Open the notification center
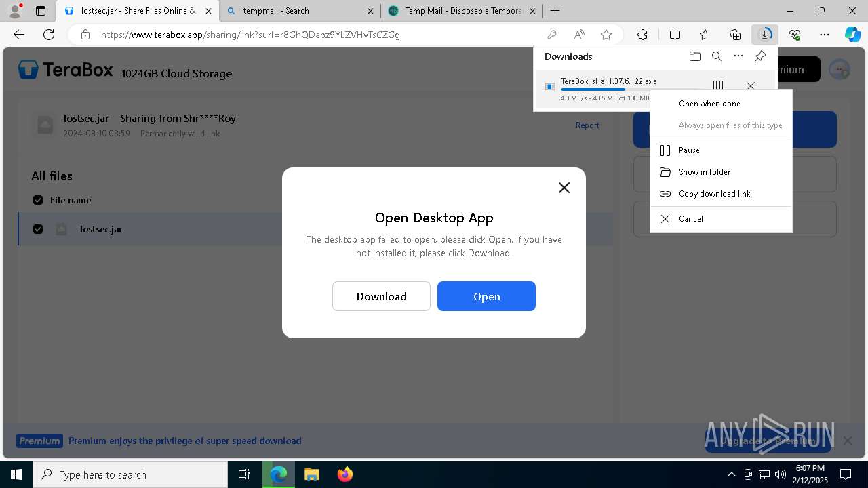The width and height of the screenshot is (868, 488). 846,474
